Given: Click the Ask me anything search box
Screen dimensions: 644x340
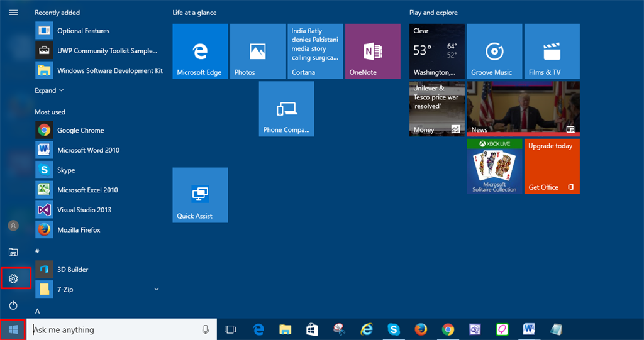Looking at the screenshot, I should [113, 329].
